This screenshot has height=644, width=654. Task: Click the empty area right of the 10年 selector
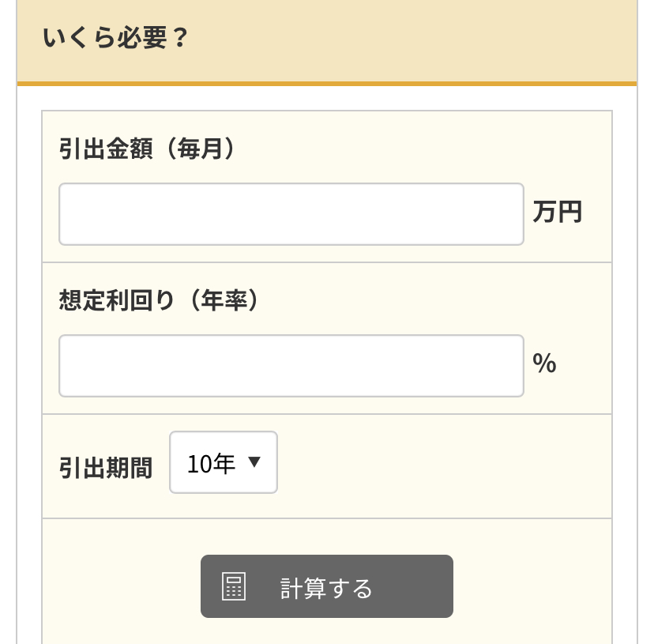[442, 465]
